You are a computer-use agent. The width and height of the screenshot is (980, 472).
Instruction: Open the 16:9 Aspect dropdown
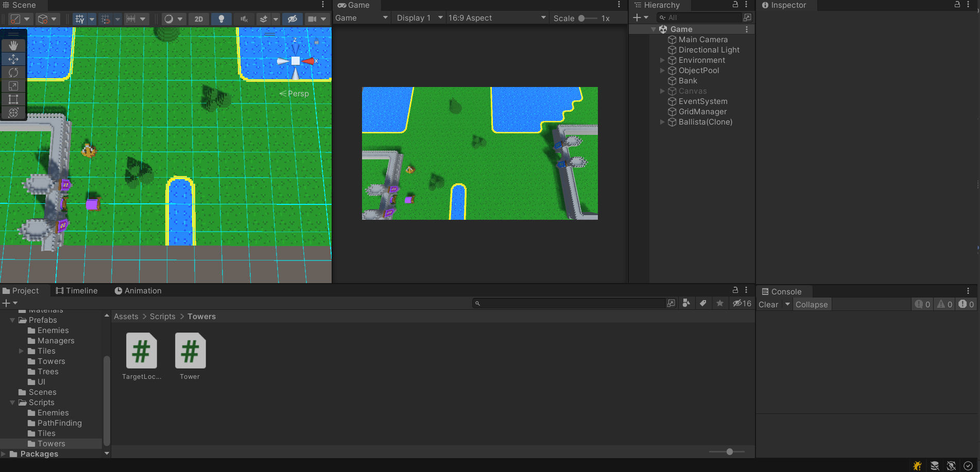[496, 18]
